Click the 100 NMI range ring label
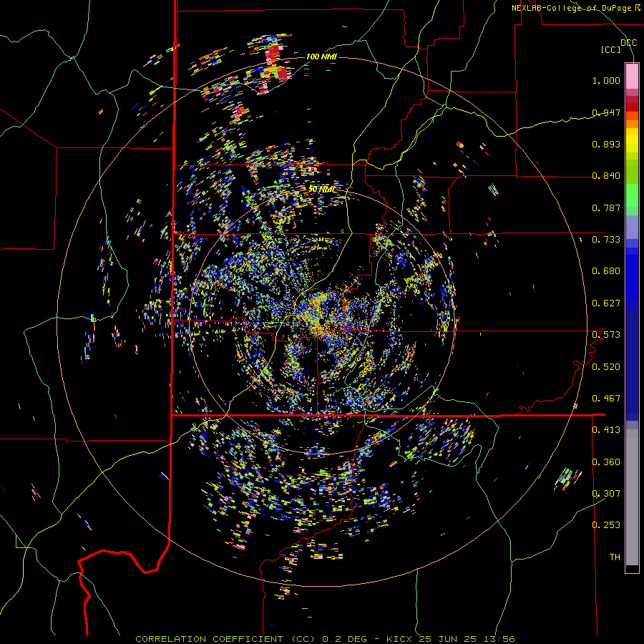The image size is (644, 644). pos(321,57)
